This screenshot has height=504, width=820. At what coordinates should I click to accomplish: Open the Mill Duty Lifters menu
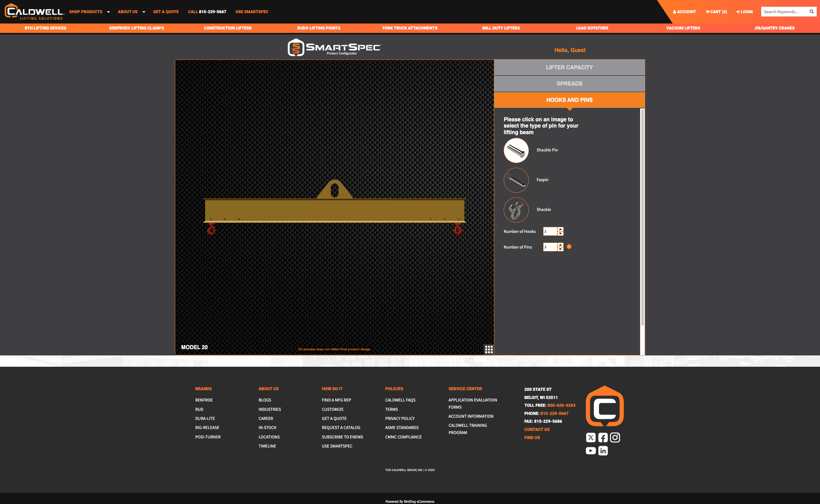[x=500, y=28]
